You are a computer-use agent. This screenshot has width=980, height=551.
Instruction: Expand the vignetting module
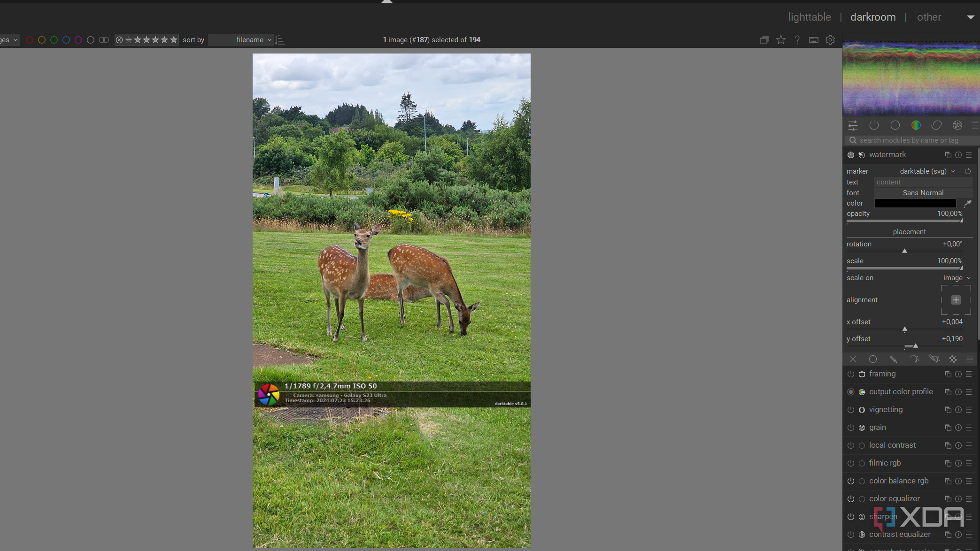coord(886,410)
